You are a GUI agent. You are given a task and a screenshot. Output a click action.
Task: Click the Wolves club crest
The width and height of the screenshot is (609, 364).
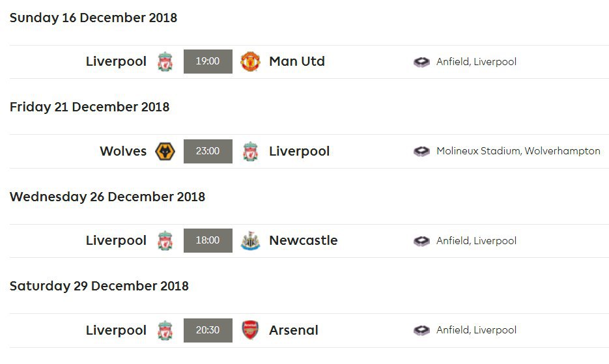[x=165, y=151]
